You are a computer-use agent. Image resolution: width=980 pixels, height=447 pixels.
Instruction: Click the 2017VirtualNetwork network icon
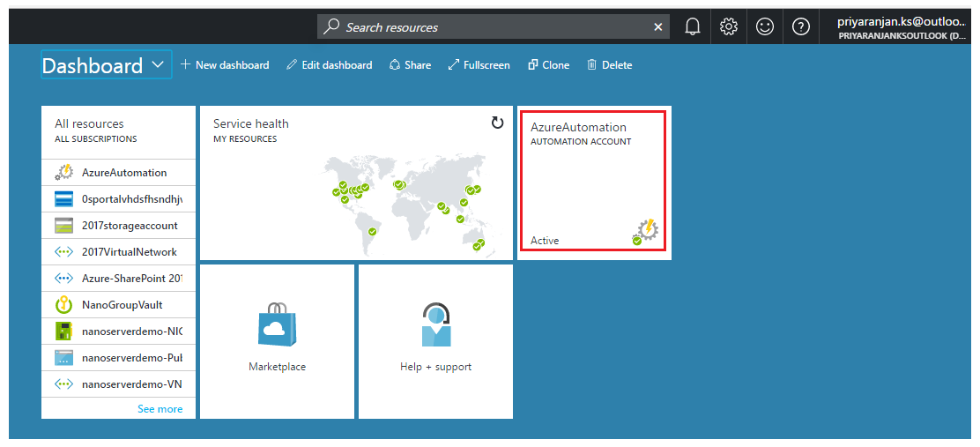(x=64, y=252)
